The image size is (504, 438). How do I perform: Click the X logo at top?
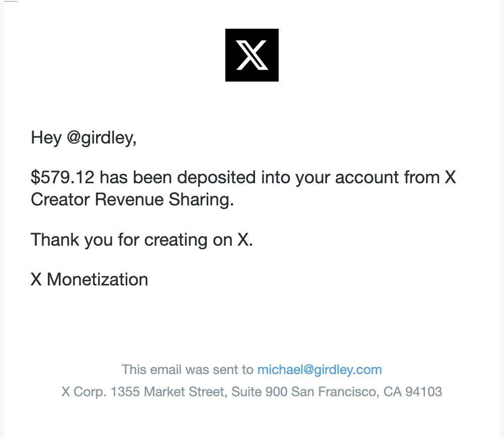pyautogui.click(x=251, y=55)
